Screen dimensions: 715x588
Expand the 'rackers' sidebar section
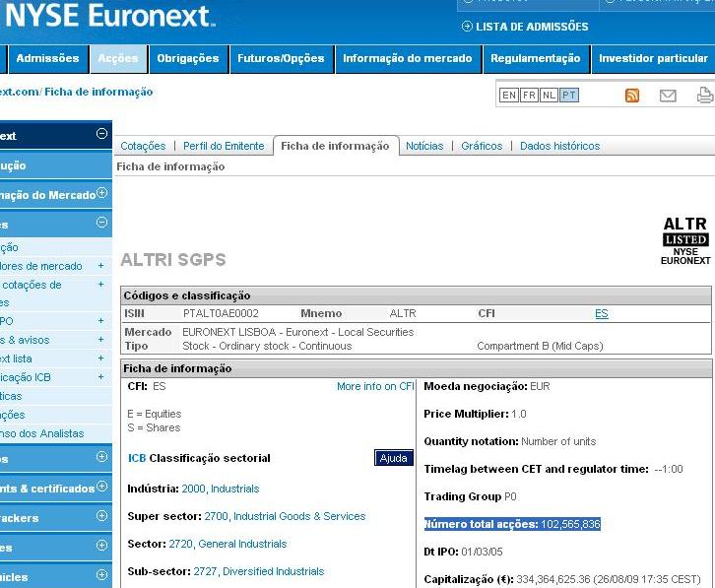point(101,515)
